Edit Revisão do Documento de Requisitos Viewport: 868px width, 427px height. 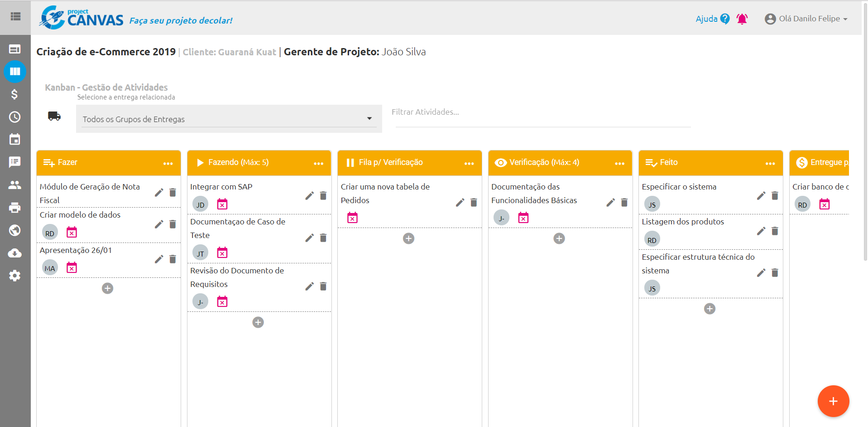(x=310, y=286)
